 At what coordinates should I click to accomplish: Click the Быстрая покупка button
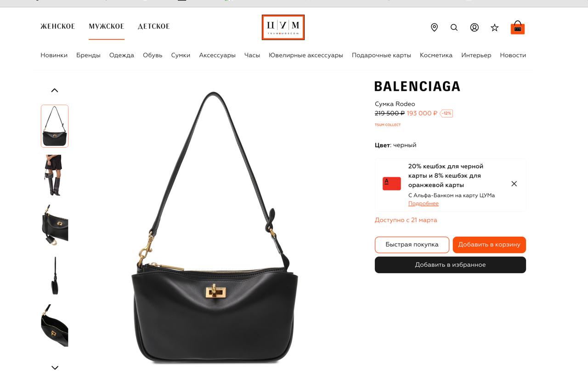pyautogui.click(x=412, y=245)
